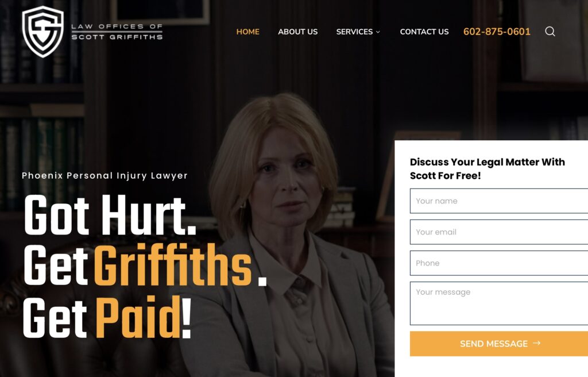Click Discuss Your Legal Matter heading
588x377 pixels.
(487, 168)
